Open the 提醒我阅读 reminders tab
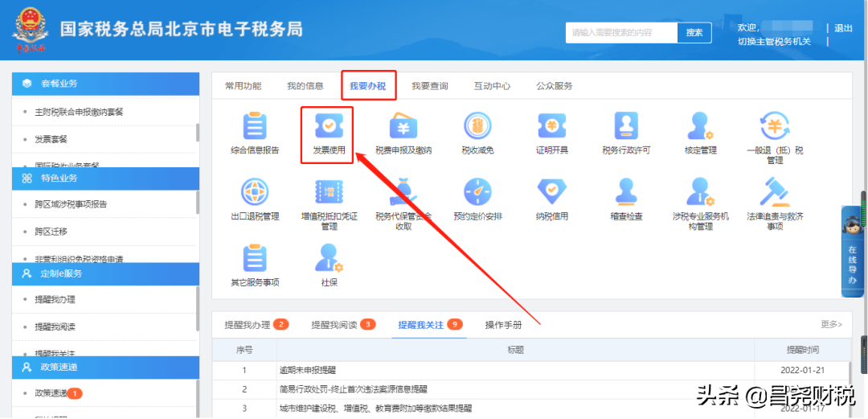 (343, 325)
